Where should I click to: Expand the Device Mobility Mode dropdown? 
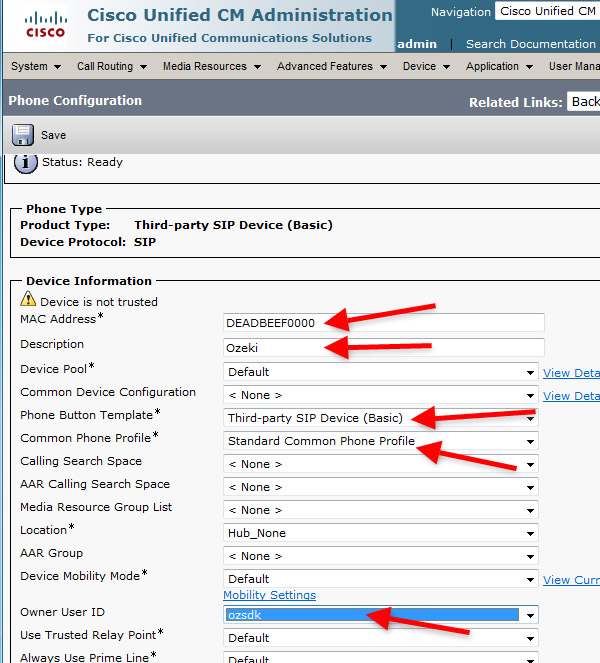coord(381,579)
